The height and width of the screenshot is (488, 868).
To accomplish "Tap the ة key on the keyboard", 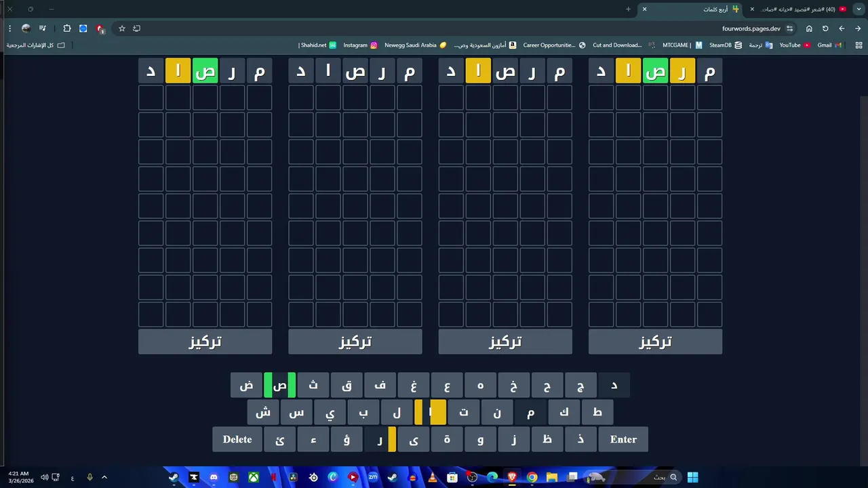I will click(447, 439).
